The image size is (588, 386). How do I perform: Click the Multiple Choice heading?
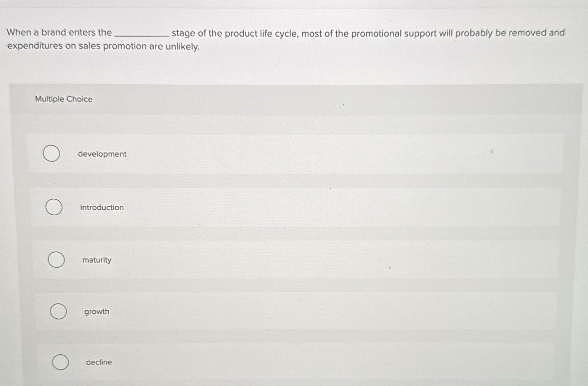pos(63,99)
